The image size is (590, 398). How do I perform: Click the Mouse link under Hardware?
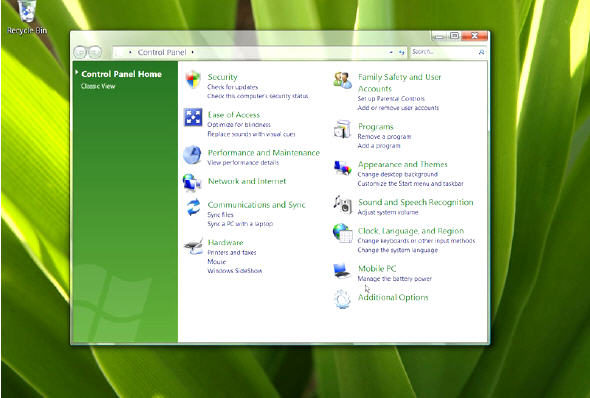coord(217,261)
